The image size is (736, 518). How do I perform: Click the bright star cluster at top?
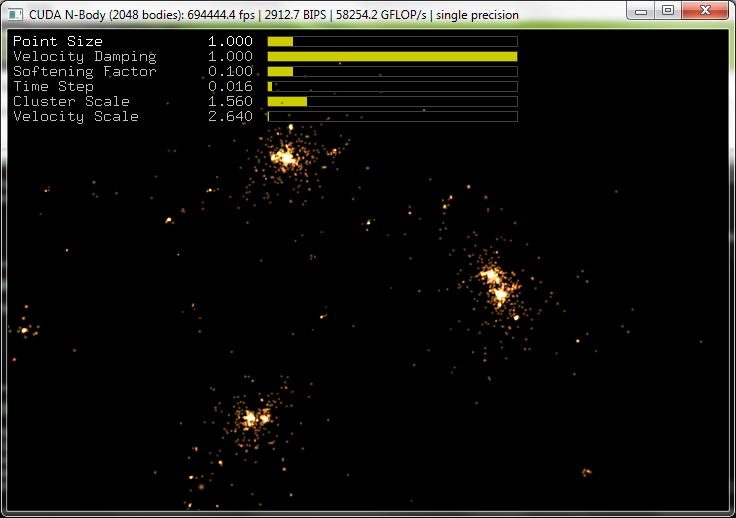(285, 157)
